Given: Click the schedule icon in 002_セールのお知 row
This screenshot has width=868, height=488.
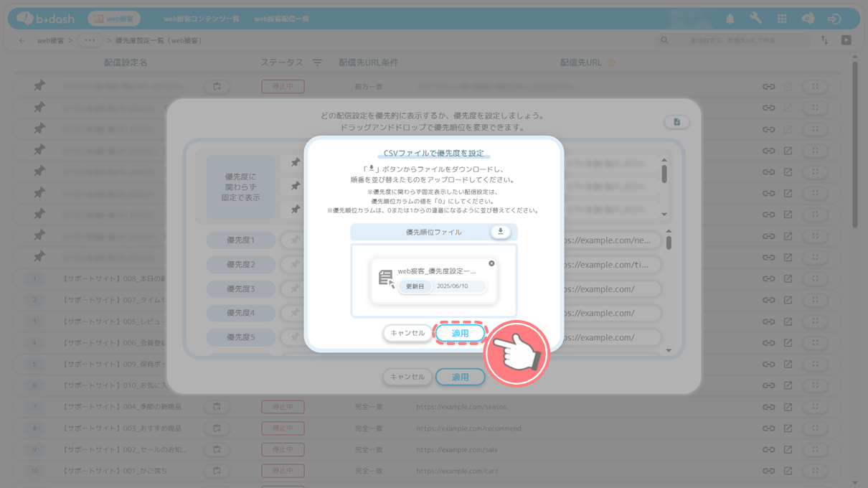Looking at the screenshot, I should [x=217, y=450].
